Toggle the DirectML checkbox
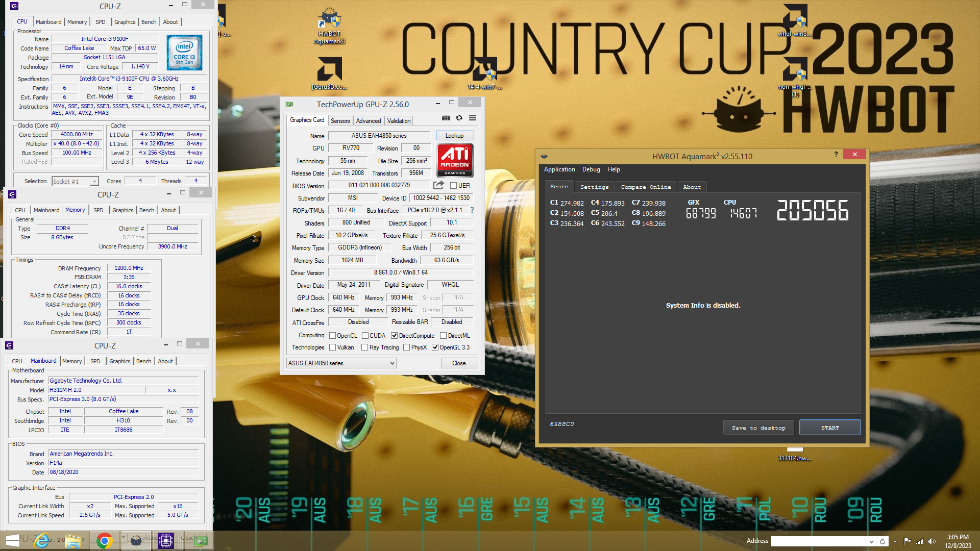The width and height of the screenshot is (980, 551). point(443,336)
